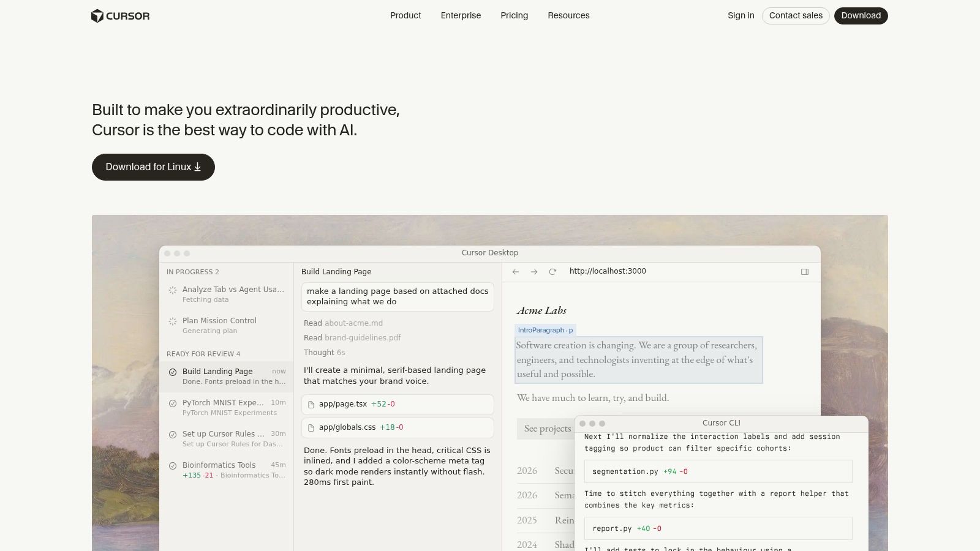Open the Enterprise menu item
This screenshot has height=551, width=980.
(461, 16)
